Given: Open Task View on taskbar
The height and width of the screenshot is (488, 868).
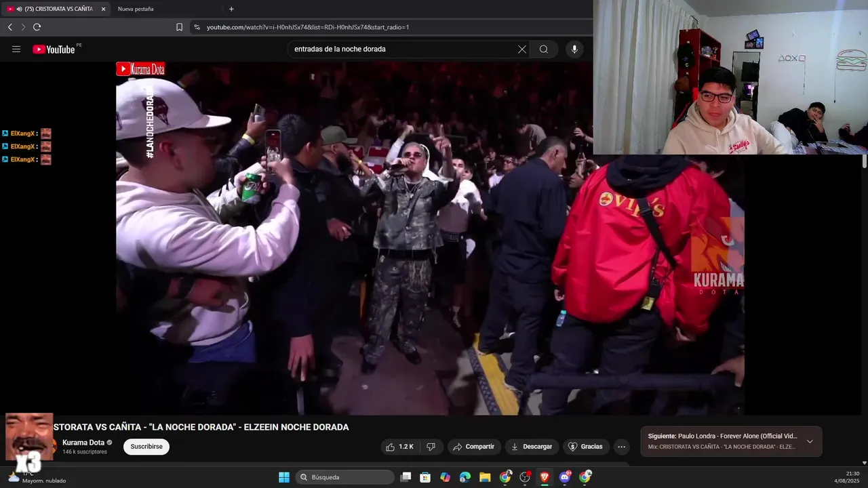Looking at the screenshot, I should pos(406,477).
